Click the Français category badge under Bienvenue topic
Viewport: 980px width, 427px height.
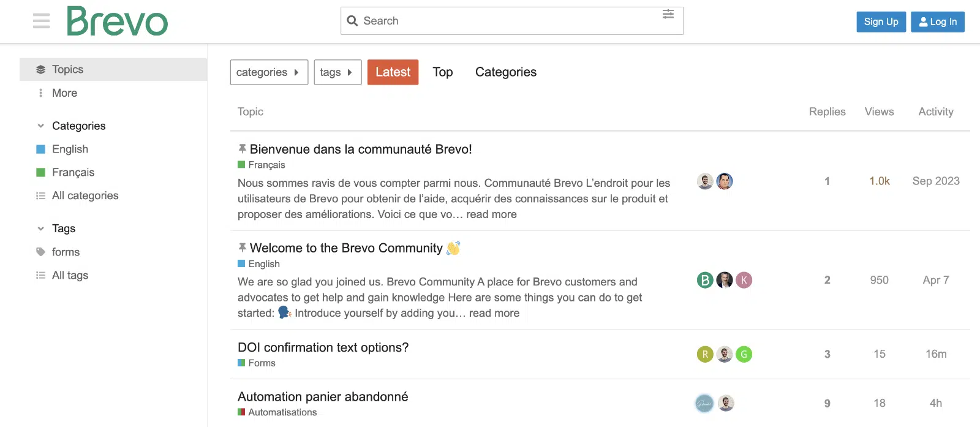coord(262,165)
